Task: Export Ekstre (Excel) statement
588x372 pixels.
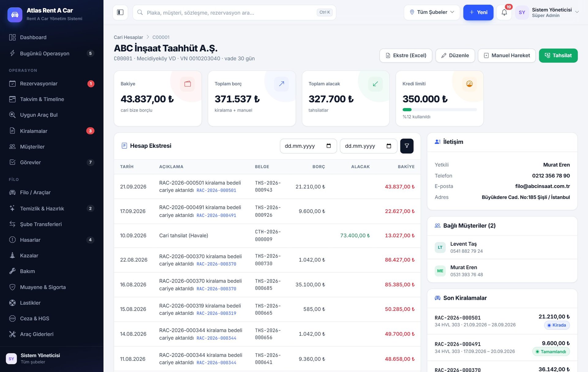Action: (406, 55)
